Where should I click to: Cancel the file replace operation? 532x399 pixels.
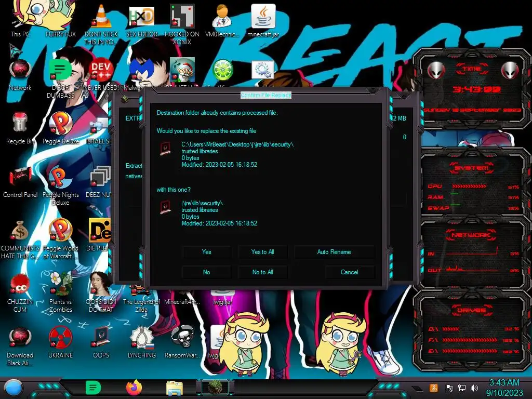[350, 272]
